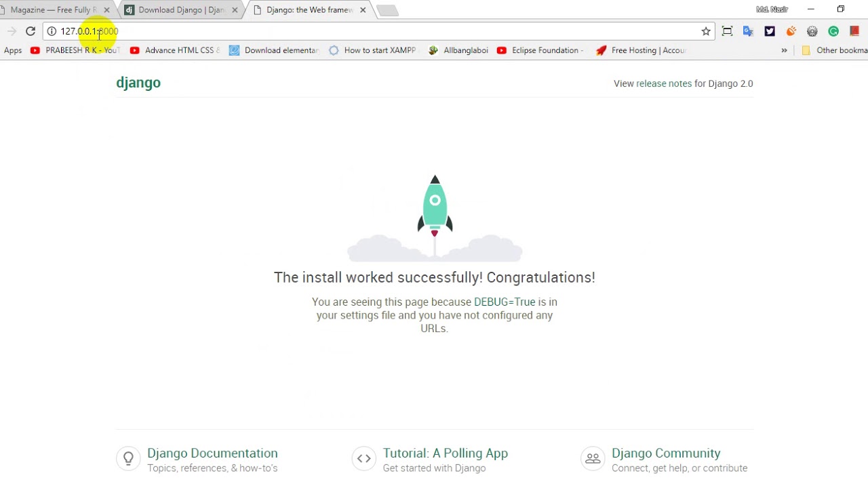Click the black Y extension icon
The width and height of the screenshot is (868, 488).
point(770,31)
